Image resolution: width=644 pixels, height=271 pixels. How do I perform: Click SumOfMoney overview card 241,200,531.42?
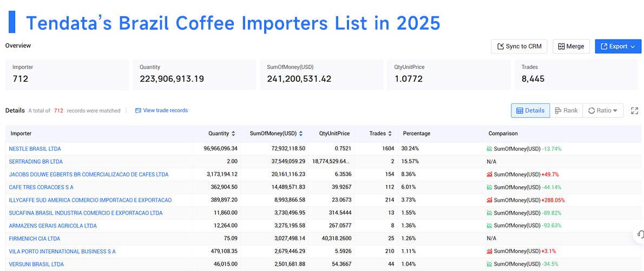321,75
